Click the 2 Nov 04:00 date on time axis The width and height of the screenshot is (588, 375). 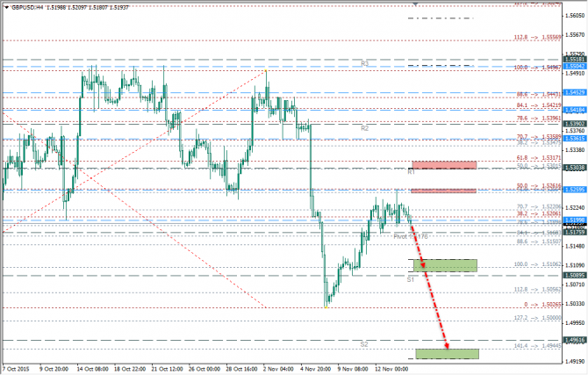click(x=278, y=369)
